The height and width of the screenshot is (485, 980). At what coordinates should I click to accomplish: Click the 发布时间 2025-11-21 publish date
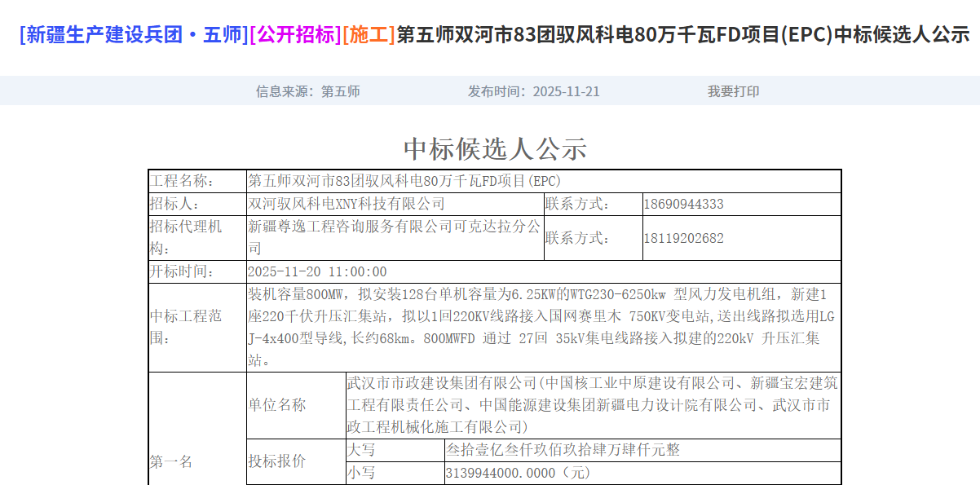tap(533, 91)
